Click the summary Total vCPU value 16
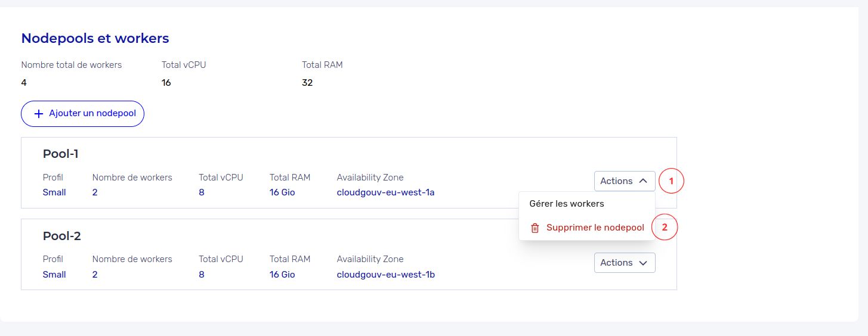The width and height of the screenshot is (868, 336). pos(166,83)
